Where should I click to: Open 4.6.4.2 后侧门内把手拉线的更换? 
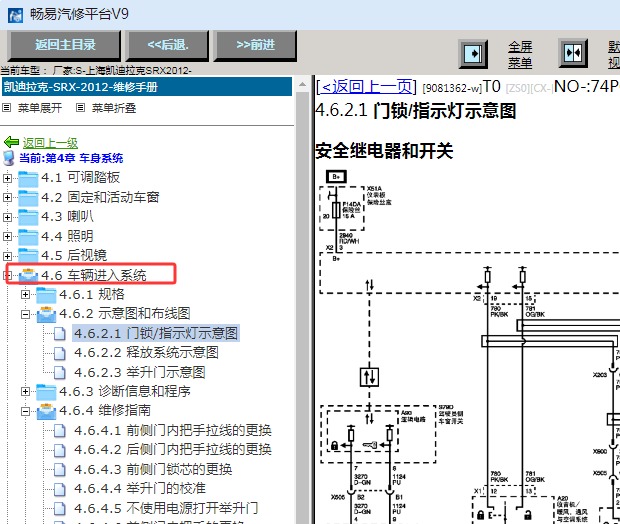172,450
